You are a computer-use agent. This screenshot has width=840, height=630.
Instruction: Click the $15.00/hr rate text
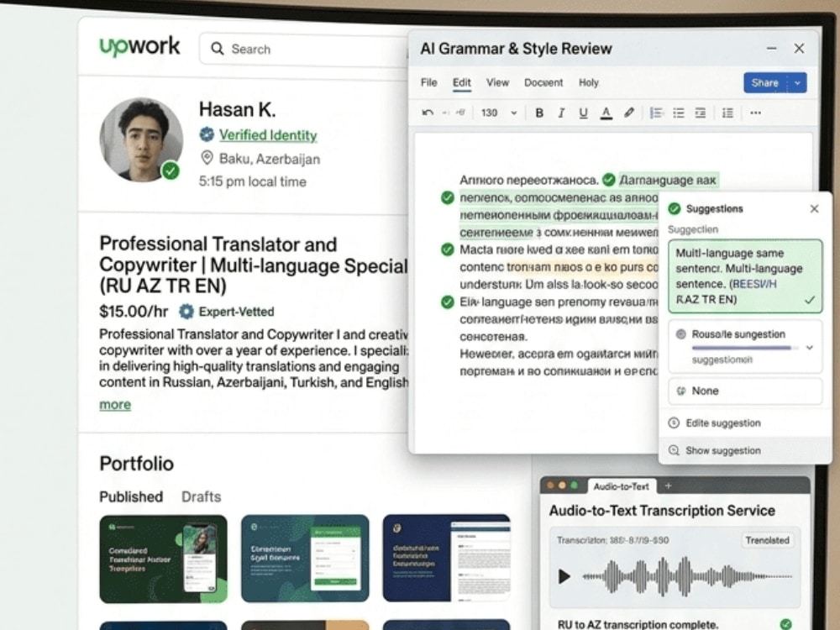pos(134,312)
